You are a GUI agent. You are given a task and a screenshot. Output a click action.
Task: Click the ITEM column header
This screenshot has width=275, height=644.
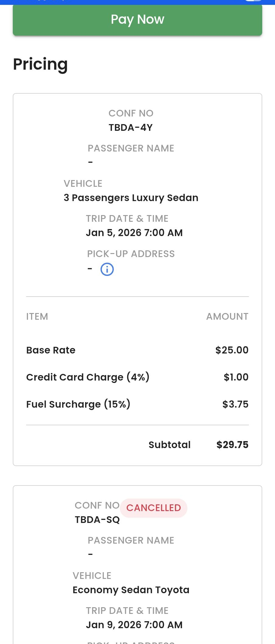[x=37, y=316]
